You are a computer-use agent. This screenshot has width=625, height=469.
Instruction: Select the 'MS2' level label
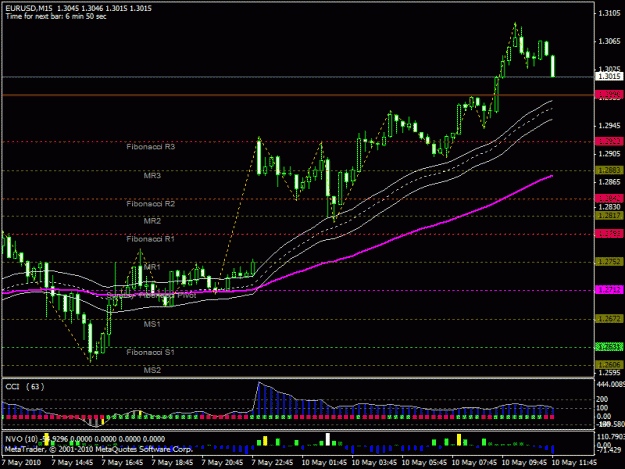click(152, 370)
